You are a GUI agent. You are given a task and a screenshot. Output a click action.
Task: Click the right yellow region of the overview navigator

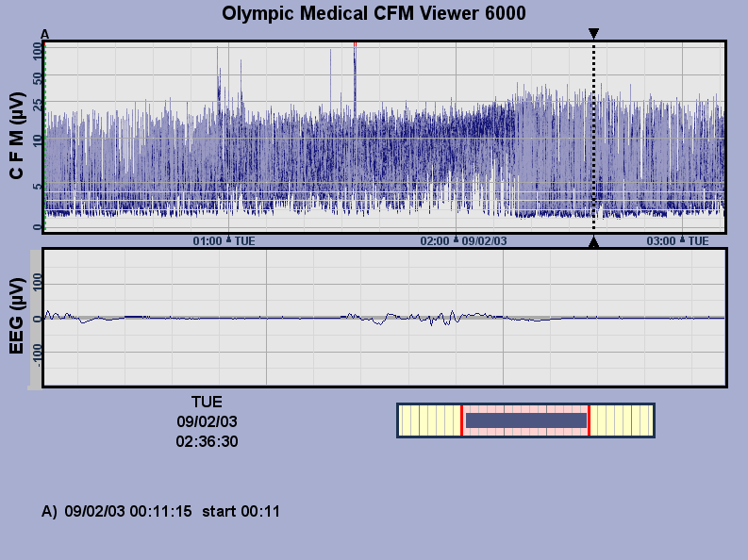tap(622, 420)
